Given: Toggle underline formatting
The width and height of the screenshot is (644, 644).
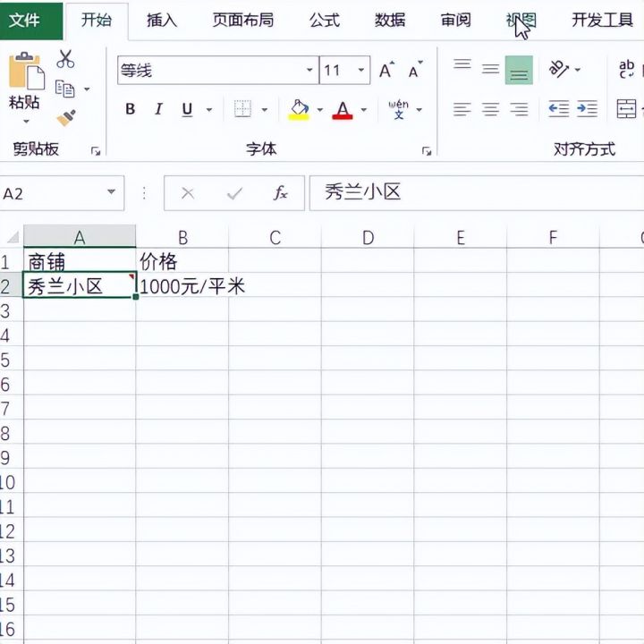Looking at the screenshot, I should (x=187, y=109).
